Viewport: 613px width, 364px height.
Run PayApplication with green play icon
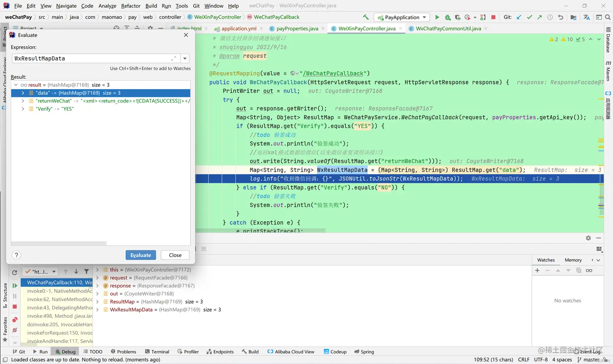(x=437, y=17)
